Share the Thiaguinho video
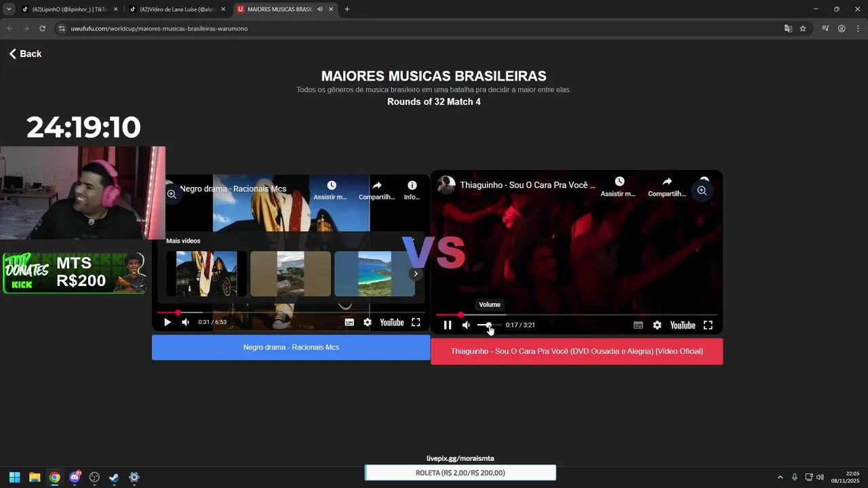The image size is (868, 488). tap(667, 187)
